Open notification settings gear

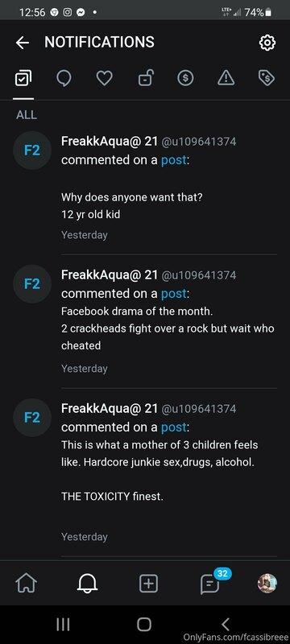coord(267,43)
